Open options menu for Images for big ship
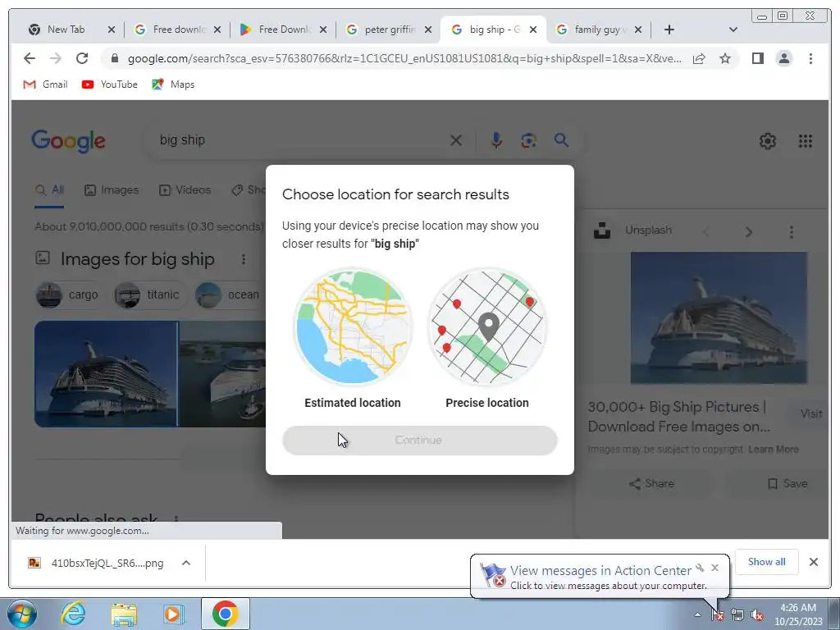840x630 pixels. [x=243, y=259]
